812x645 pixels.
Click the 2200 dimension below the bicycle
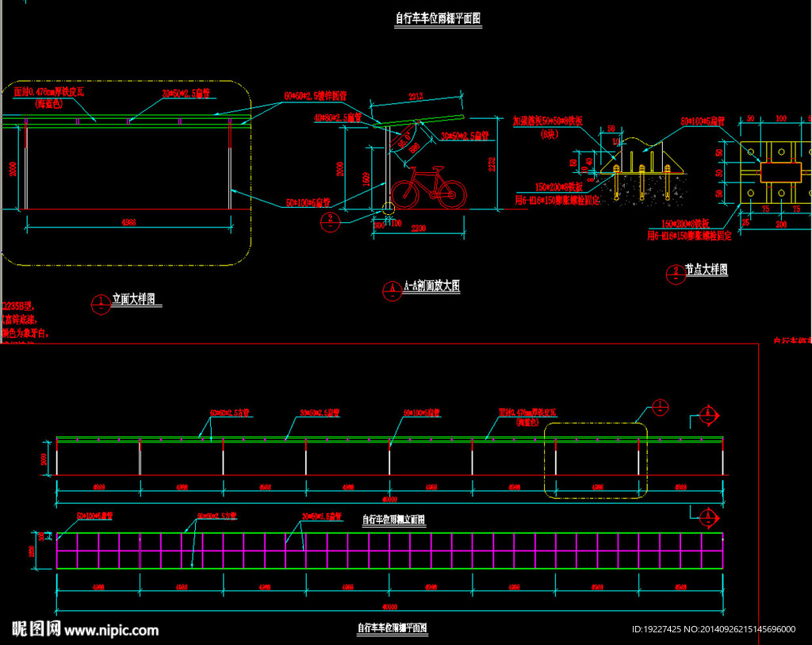tap(418, 228)
